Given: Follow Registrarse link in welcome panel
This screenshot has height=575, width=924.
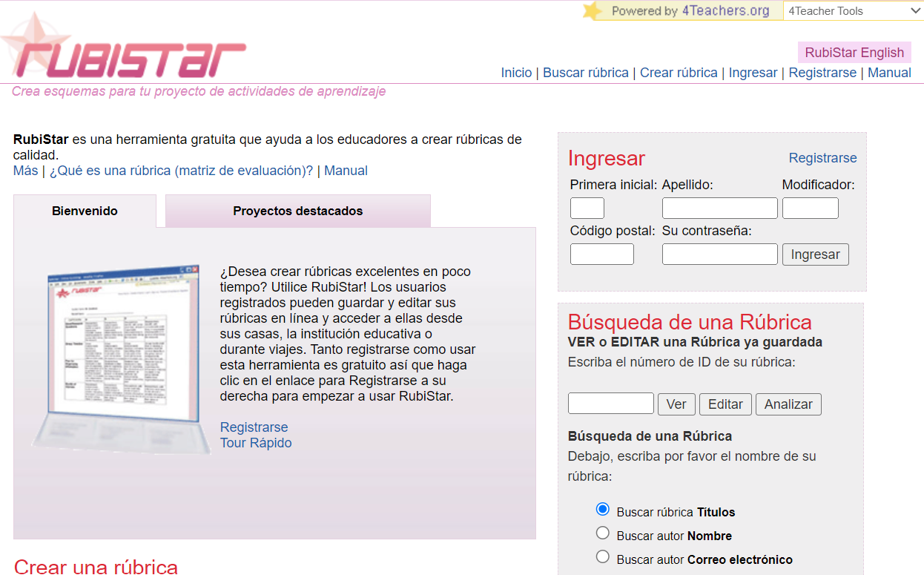Looking at the screenshot, I should 254,427.
